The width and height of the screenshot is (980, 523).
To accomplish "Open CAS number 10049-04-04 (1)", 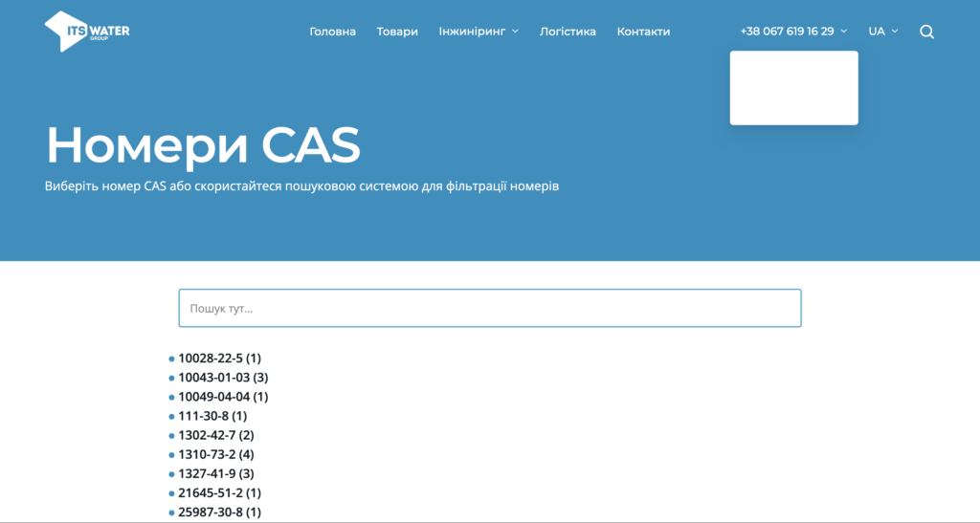I will click(x=223, y=397).
